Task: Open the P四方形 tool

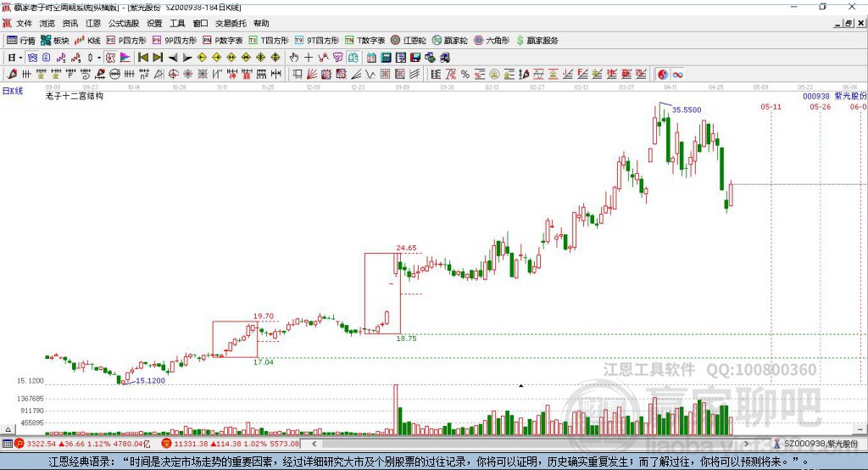Action: [x=126, y=41]
